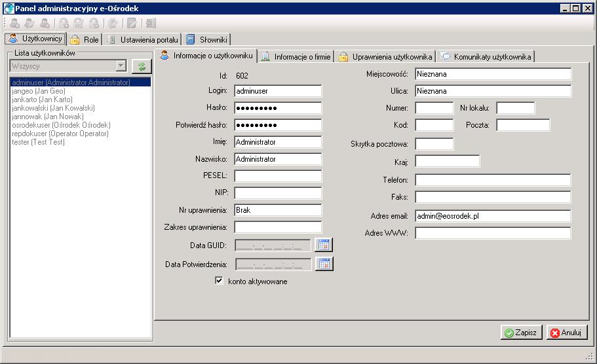Toggle the konto aktywowane checkbox
Image resolution: width=597 pixels, height=364 pixels.
219,281
